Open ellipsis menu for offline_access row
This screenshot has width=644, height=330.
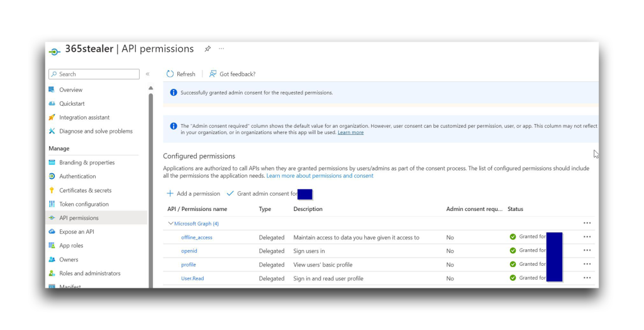coord(587,237)
